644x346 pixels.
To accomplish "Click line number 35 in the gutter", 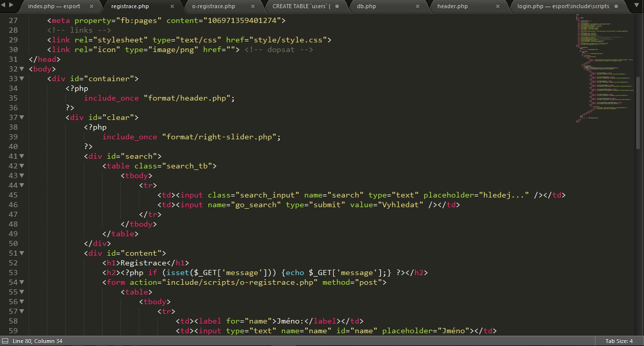I will 13,98.
